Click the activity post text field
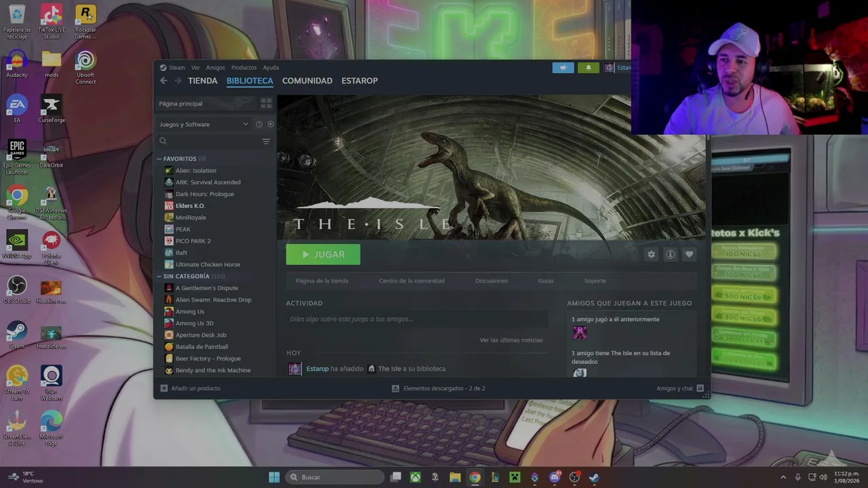868x488 pixels. [416, 319]
